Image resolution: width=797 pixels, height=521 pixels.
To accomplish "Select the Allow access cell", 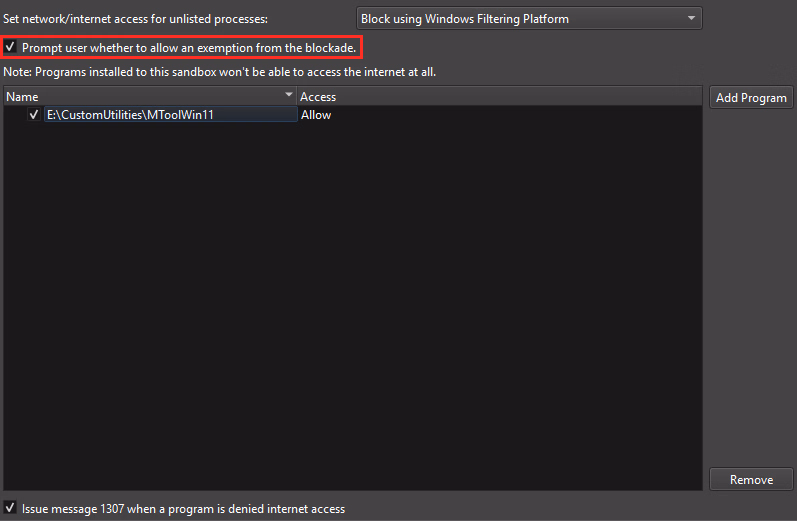I will (x=316, y=115).
